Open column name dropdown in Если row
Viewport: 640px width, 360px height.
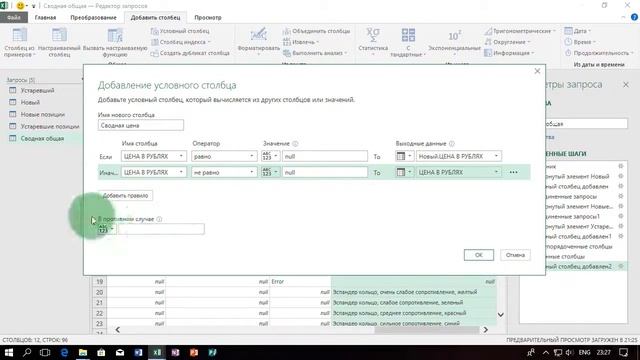point(153,156)
